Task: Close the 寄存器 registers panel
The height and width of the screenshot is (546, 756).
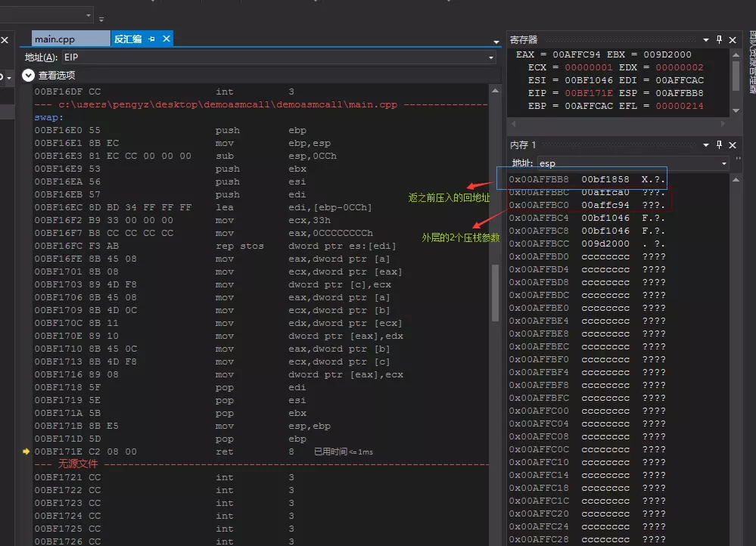Action: [733, 39]
